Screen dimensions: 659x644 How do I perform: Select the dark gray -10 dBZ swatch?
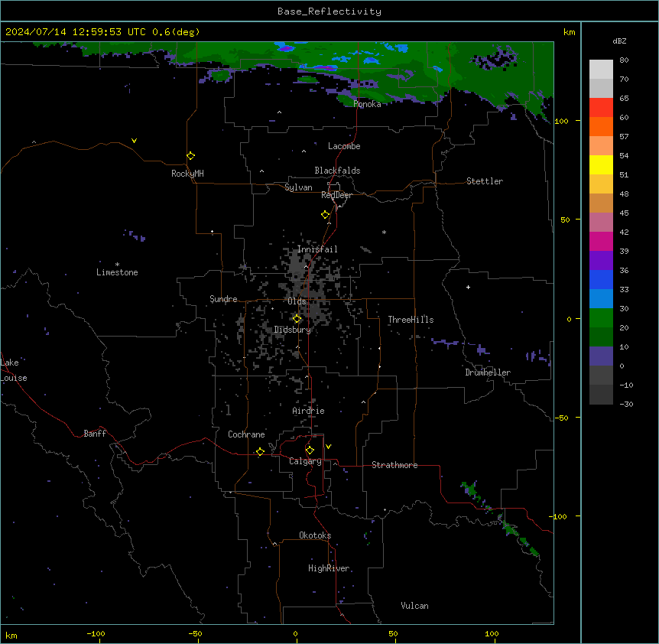601,395
